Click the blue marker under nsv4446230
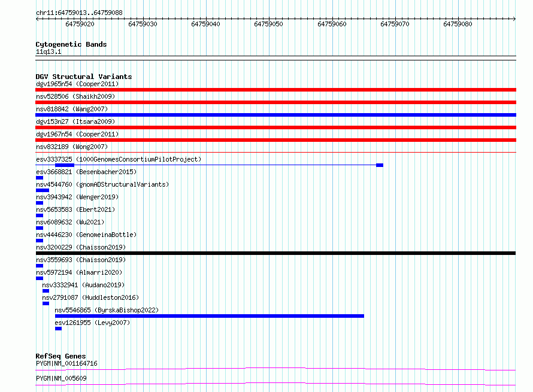533x392 pixels. coord(40,241)
